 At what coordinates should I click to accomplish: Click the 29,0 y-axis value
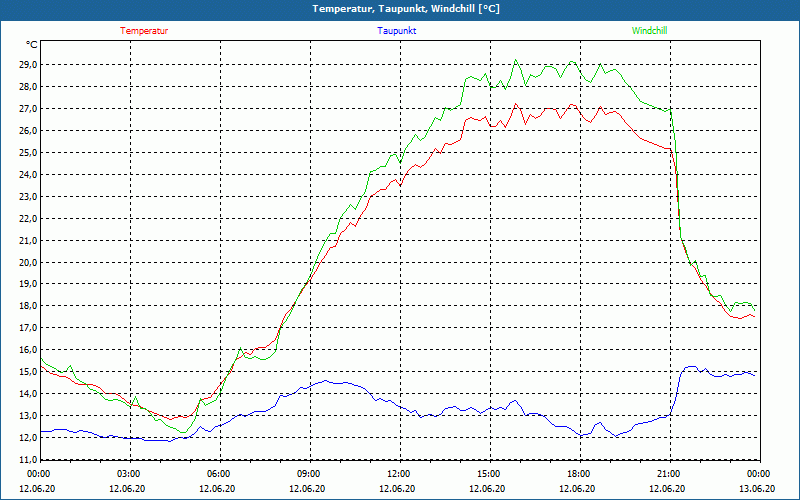click(29, 65)
